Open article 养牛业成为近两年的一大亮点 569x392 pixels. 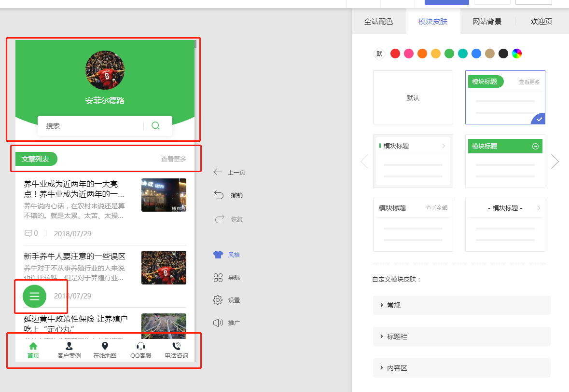[74, 189]
